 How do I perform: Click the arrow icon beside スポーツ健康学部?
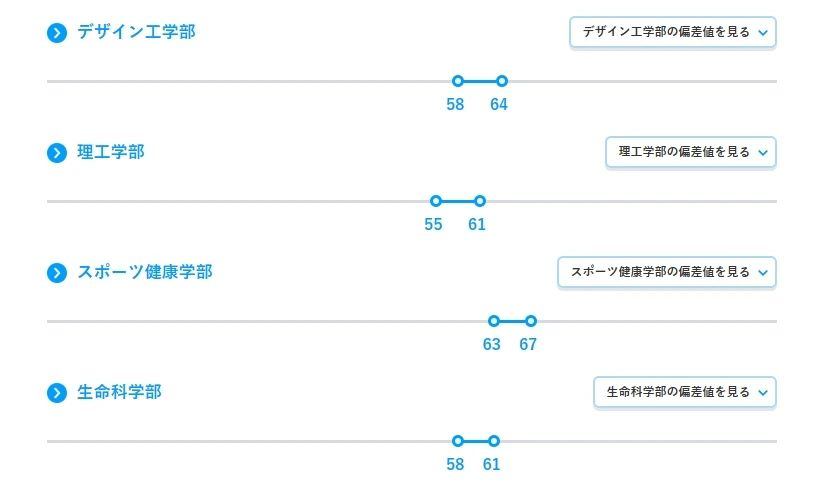pyautogui.click(x=57, y=273)
